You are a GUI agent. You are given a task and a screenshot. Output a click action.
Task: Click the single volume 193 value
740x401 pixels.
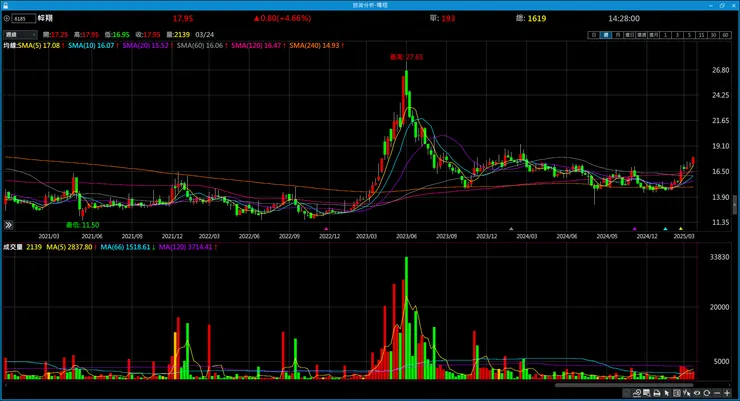tap(448, 18)
